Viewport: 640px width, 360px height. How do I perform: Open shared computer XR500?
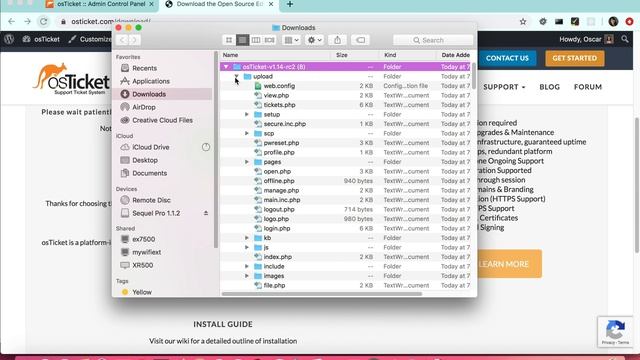coord(137,265)
